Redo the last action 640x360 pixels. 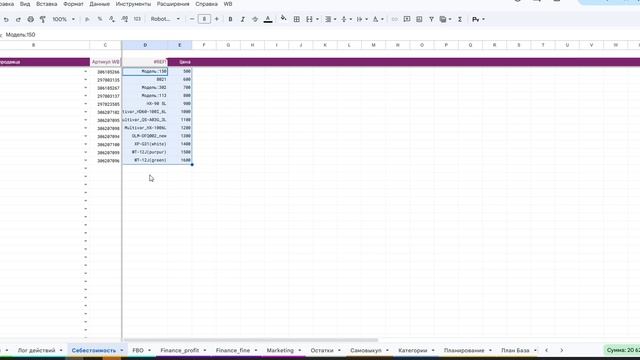(18, 19)
